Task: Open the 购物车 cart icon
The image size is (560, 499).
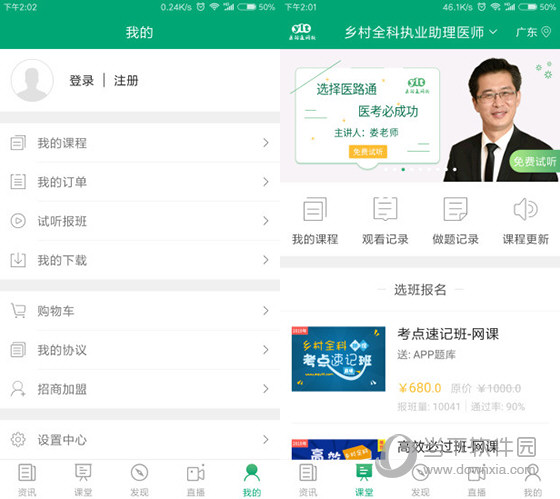Action: tap(18, 310)
